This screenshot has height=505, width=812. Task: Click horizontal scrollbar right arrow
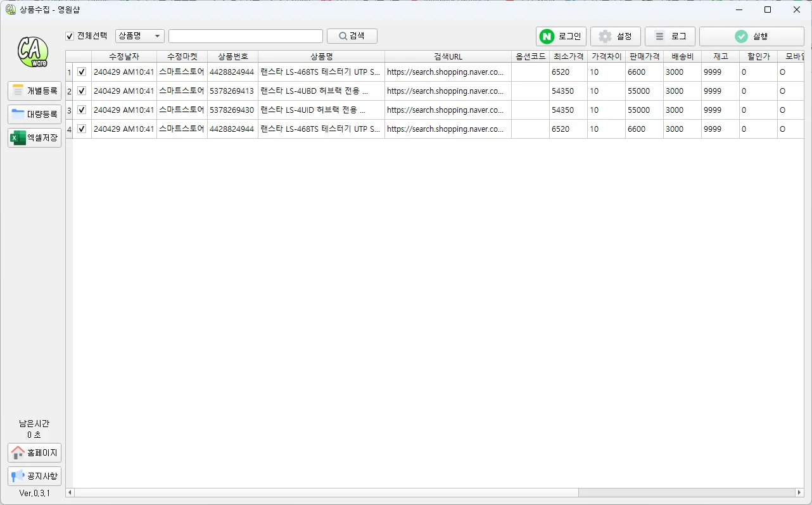799,492
